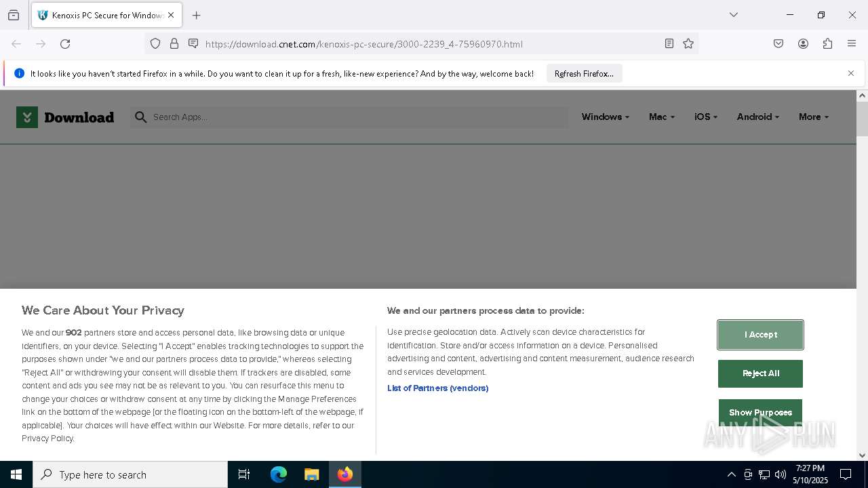The image size is (868, 488).
Task: Select Firefox taskbar icon
Action: (x=345, y=474)
